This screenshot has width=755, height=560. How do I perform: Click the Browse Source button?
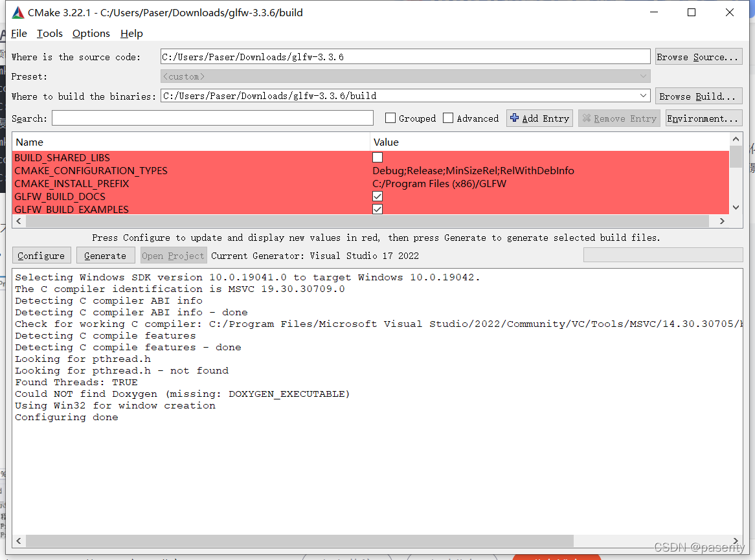coord(698,57)
